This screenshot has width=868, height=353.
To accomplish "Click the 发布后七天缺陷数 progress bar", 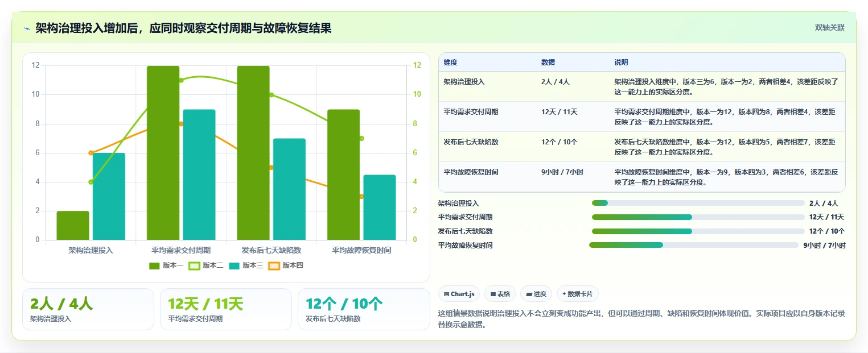I will [698, 231].
